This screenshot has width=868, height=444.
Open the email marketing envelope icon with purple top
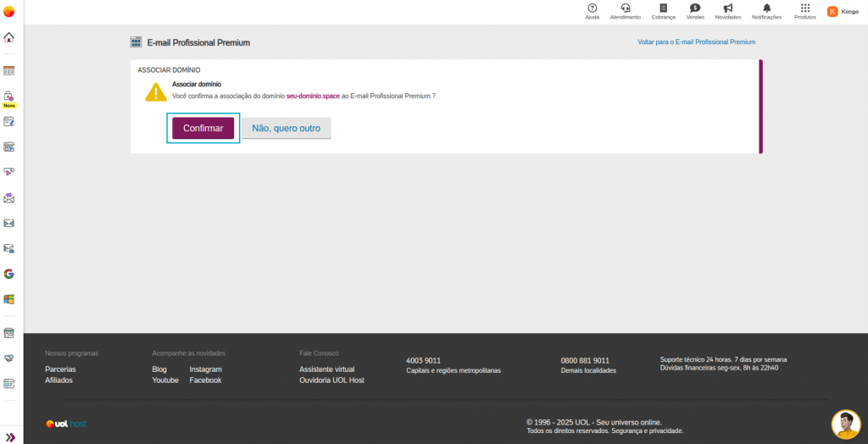coord(8,197)
